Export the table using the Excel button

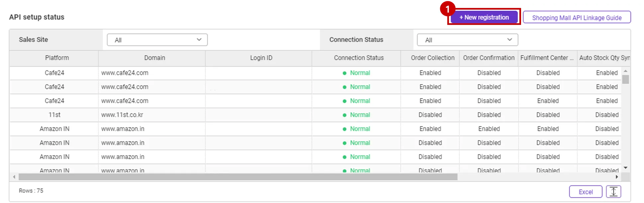[x=585, y=192]
